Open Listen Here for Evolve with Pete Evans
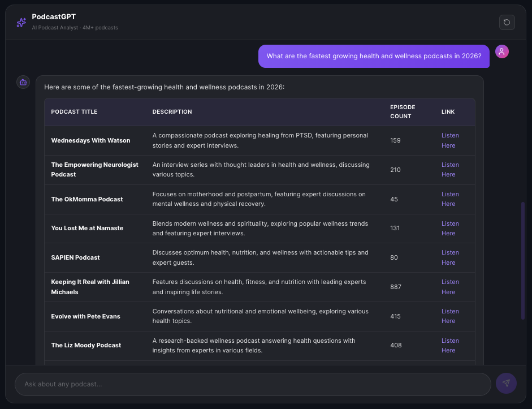 pyautogui.click(x=450, y=316)
